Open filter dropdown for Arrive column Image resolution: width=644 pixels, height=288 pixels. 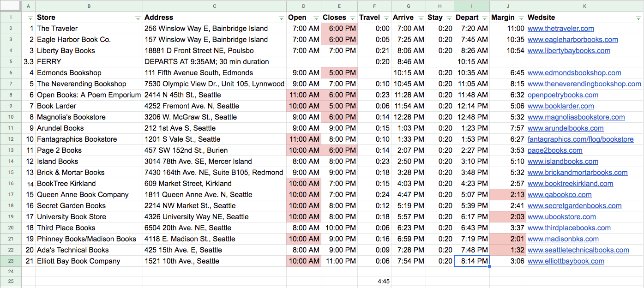point(421,18)
